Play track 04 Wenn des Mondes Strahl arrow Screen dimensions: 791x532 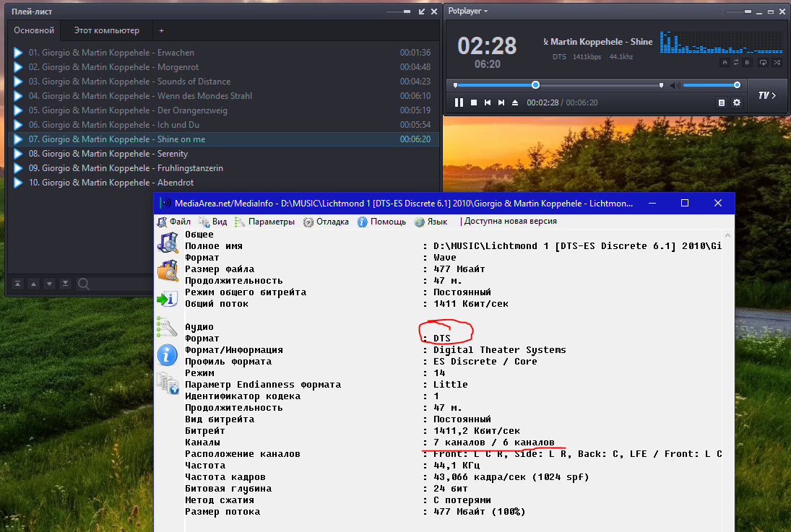tap(18, 96)
